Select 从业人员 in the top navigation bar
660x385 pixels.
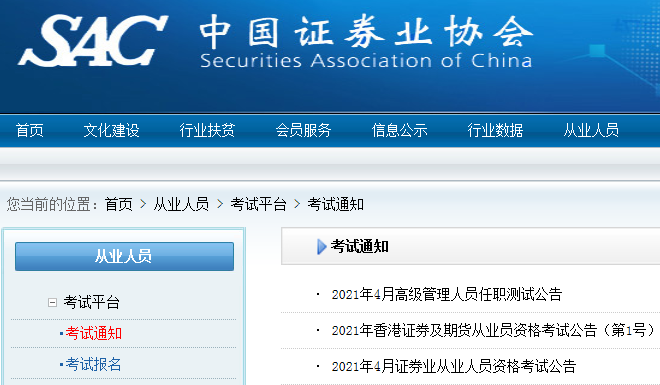click(591, 130)
